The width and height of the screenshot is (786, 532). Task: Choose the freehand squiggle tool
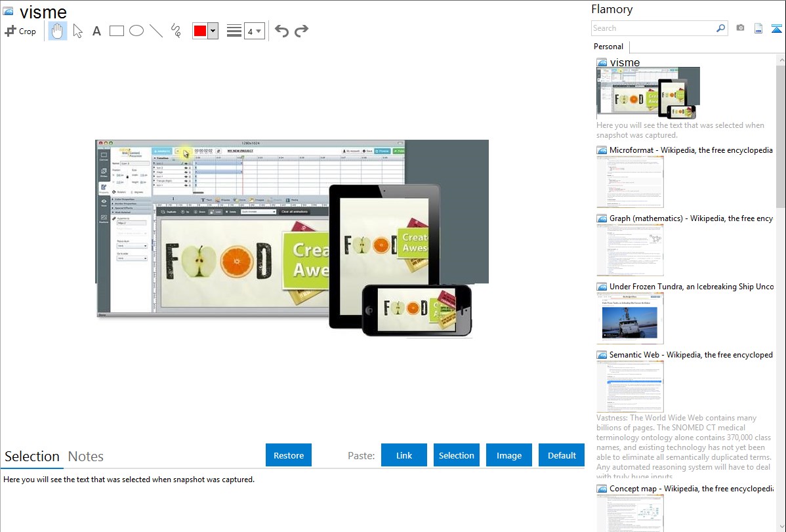(175, 31)
